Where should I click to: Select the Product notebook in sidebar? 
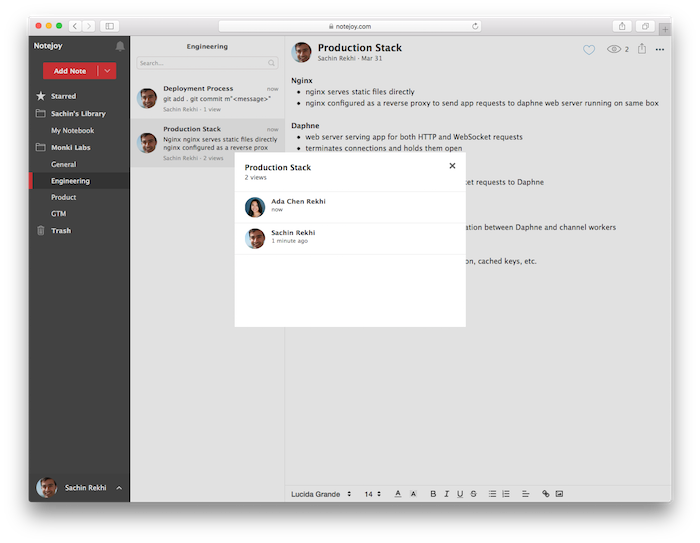[x=64, y=197]
